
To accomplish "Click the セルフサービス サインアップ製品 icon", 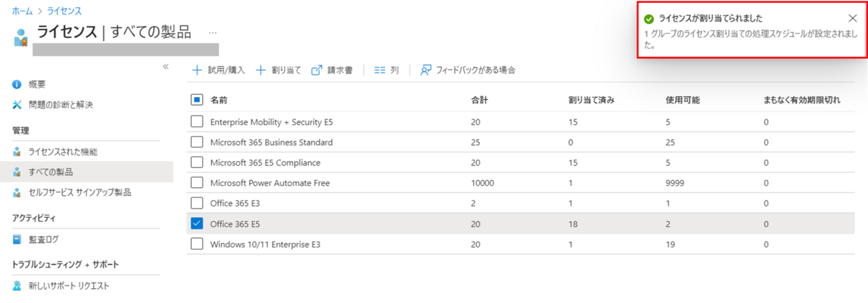I will [x=17, y=192].
